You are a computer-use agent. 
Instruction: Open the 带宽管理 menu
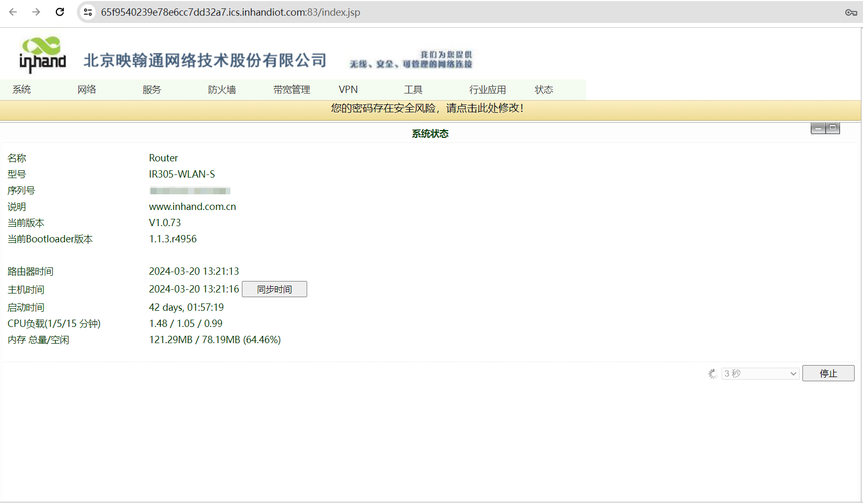tap(292, 90)
